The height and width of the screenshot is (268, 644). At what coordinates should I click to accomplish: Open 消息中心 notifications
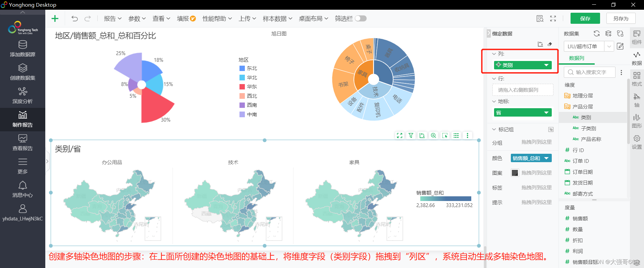coord(22,190)
